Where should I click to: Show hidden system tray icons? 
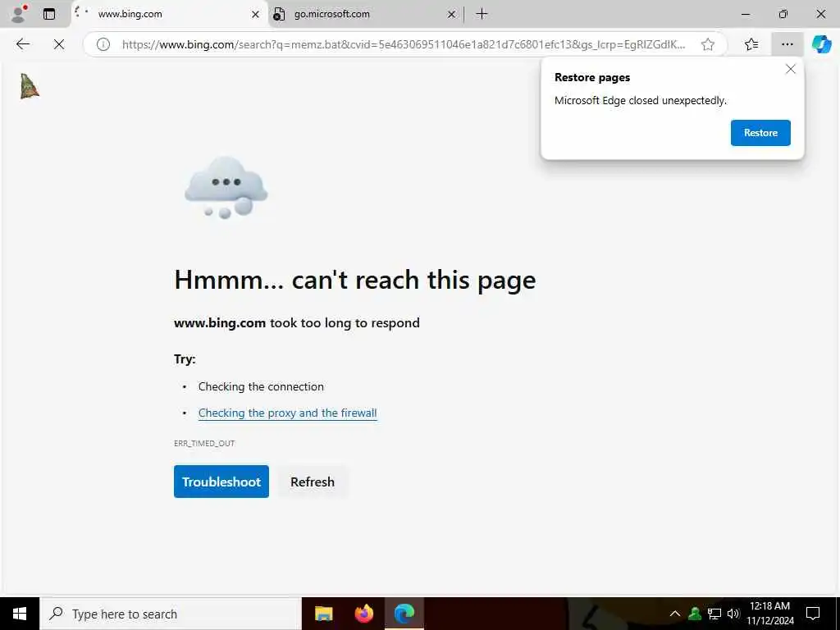point(675,614)
